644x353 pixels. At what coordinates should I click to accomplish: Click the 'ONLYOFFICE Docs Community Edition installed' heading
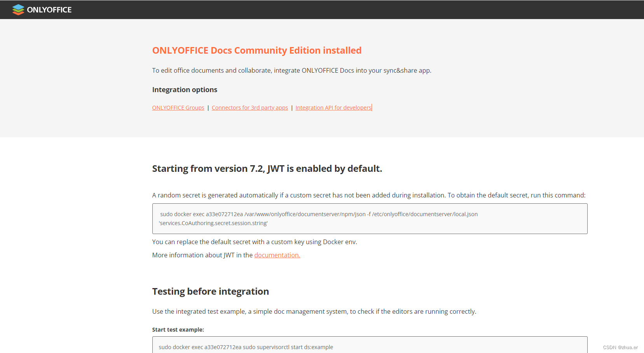click(257, 51)
